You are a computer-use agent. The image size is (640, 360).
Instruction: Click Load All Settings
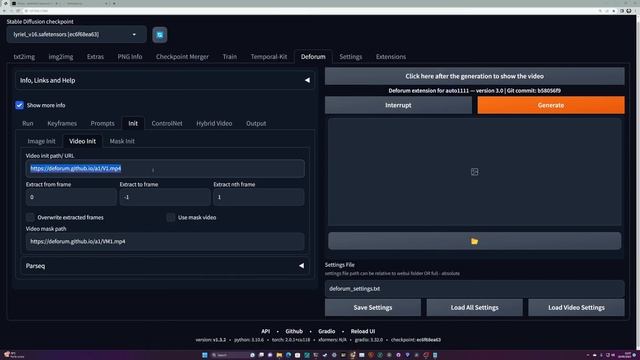[474, 307]
